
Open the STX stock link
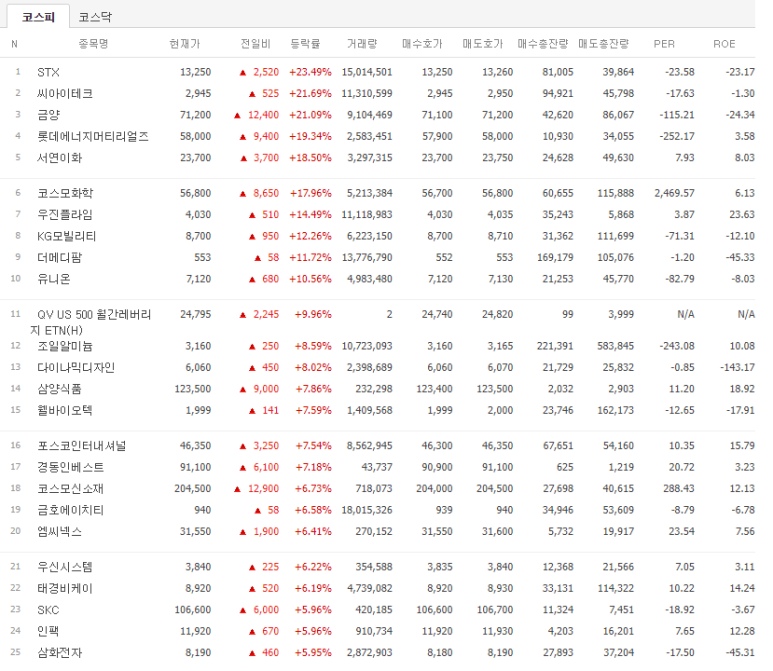tap(48, 72)
